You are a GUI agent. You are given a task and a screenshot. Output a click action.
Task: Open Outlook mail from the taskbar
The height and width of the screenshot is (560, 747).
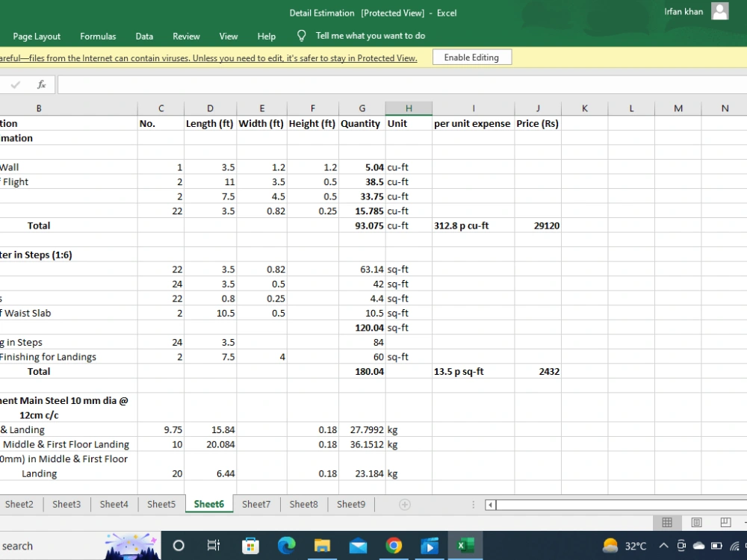pos(358,545)
